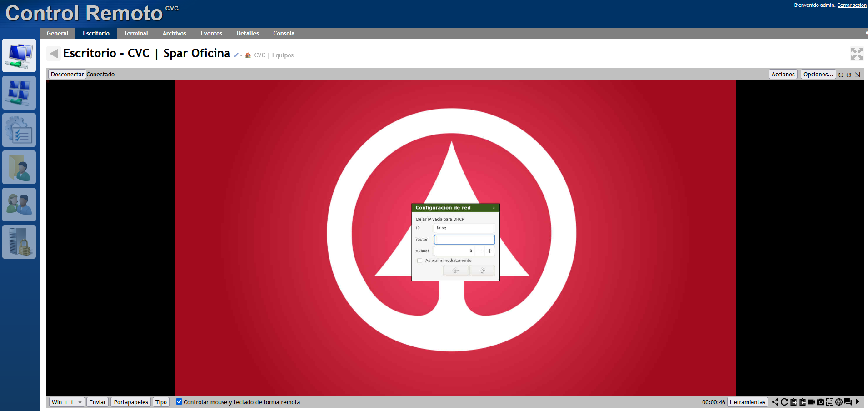Image resolution: width=868 pixels, height=411 pixels.
Task: Increase subnet value with plus button
Action: [489, 251]
